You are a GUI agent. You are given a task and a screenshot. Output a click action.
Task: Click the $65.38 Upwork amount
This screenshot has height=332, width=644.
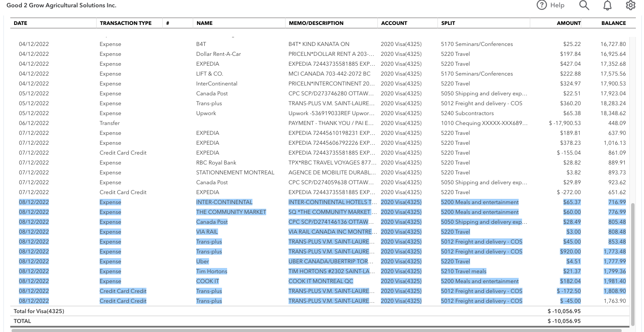pyautogui.click(x=572, y=113)
